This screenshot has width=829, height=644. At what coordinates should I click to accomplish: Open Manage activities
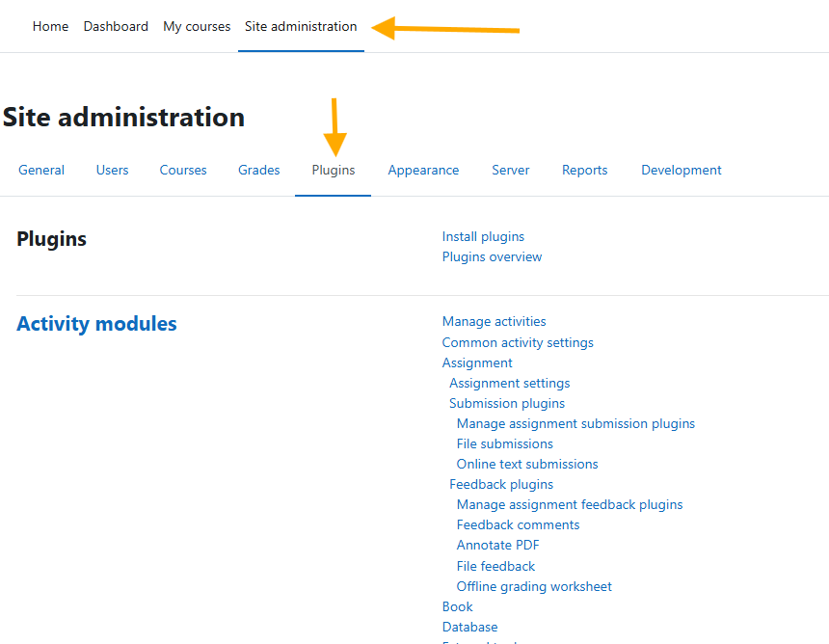494,321
